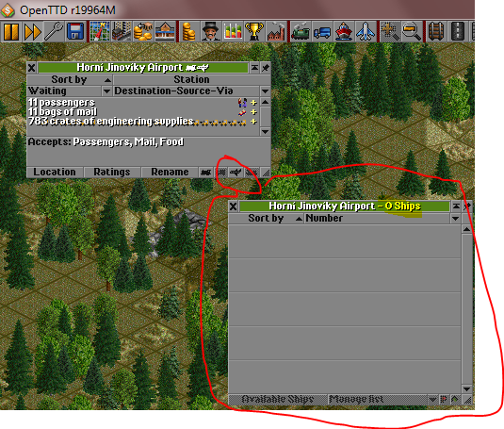Image resolution: width=504 pixels, height=429 pixels.
Task: Toggle sort order in station window Sort by
Action: pyautogui.click(x=69, y=79)
